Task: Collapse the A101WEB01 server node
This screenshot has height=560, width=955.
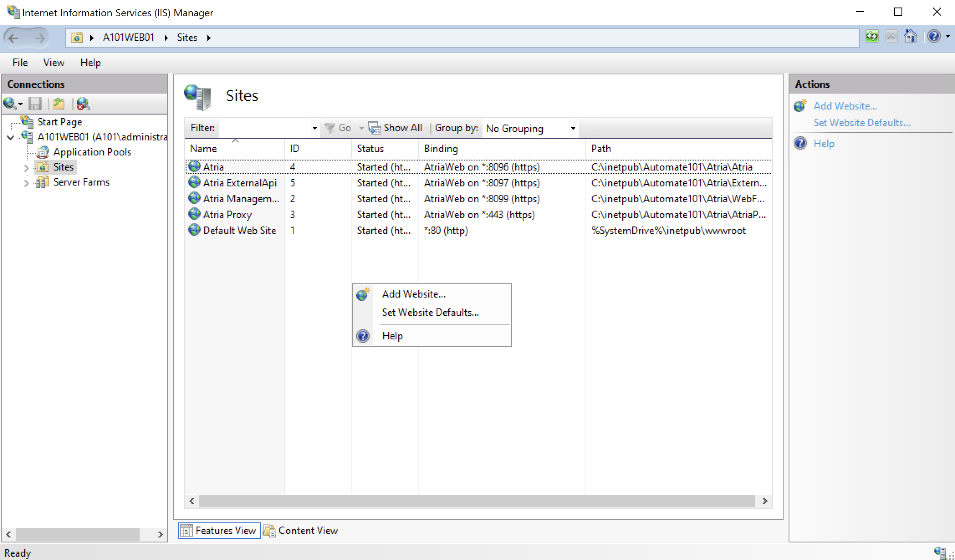Action: [x=10, y=137]
